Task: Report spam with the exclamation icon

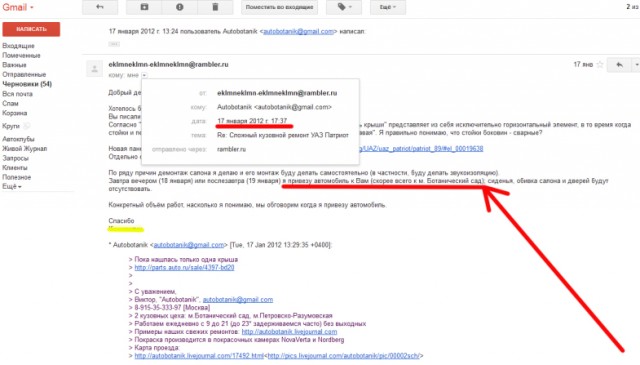Action: pos(180,7)
